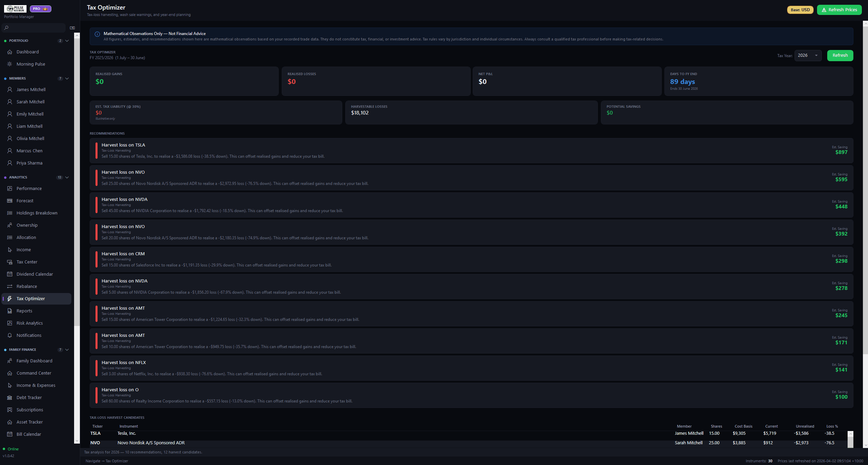The height and width of the screenshot is (465, 868).
Task: Click the Ownership people icon
Action: 10,225
